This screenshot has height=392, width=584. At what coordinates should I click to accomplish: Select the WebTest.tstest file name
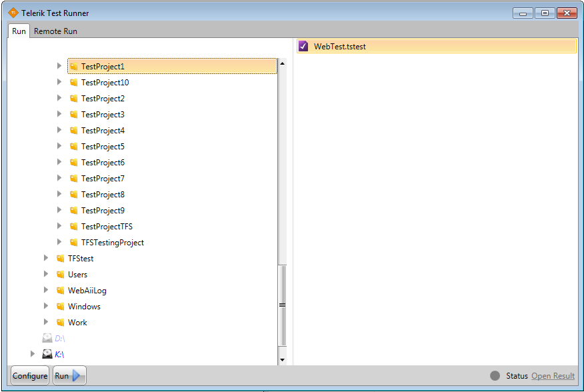pyautogui.click(x=340, y=47)
